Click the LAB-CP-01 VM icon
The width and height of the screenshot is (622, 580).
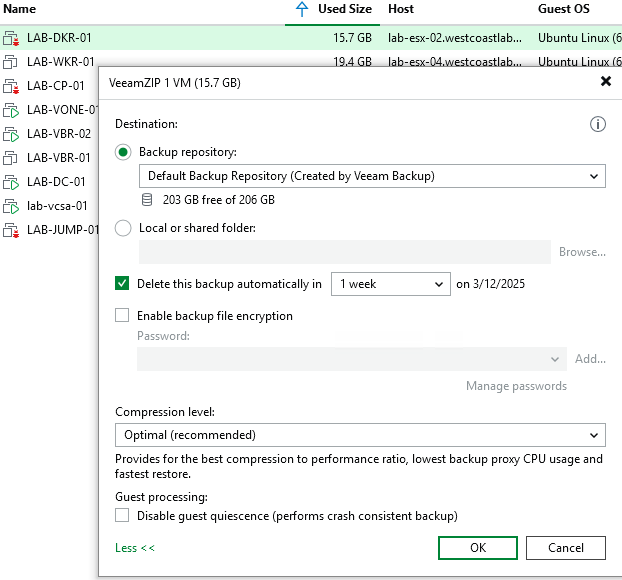[x=11, y=86]
